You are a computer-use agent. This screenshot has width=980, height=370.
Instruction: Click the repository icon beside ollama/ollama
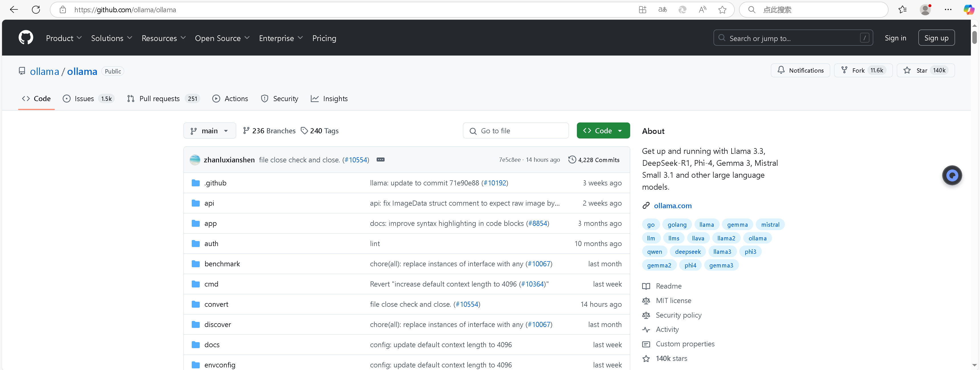[x=22, y=71]
